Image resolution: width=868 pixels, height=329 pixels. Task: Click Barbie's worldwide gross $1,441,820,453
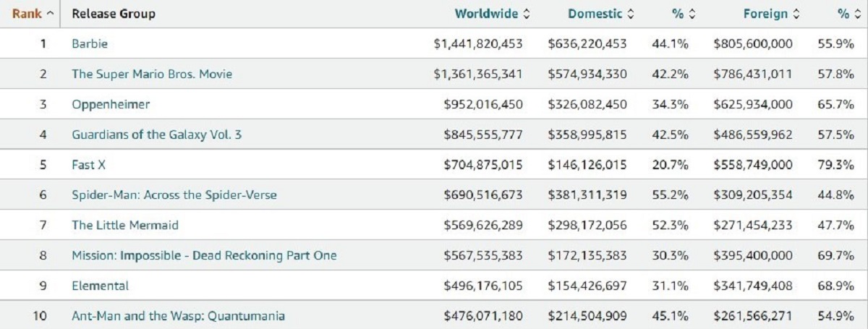[477, 43]
